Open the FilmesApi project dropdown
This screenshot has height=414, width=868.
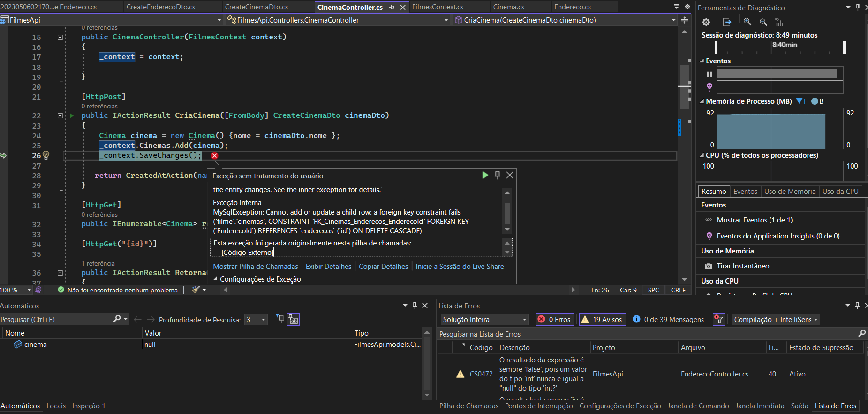click(x=219, y=20)
